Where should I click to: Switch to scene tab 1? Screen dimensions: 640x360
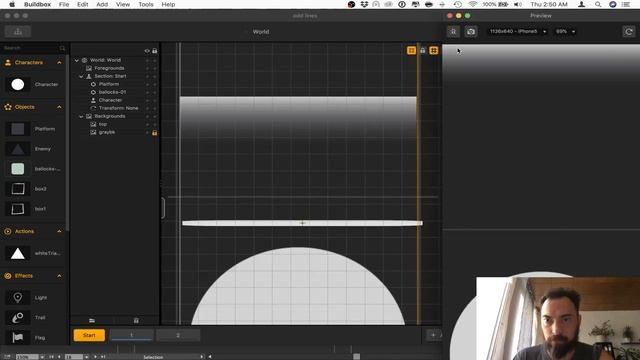[131, 335]
